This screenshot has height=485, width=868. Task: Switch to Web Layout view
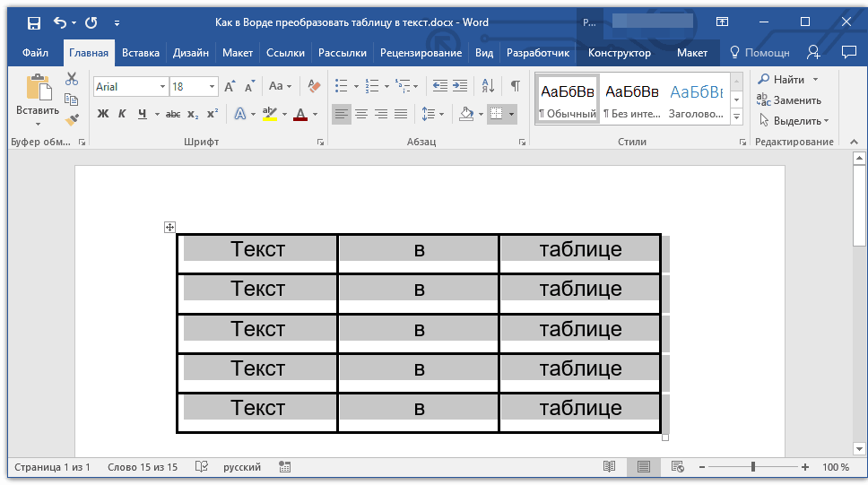678,467
